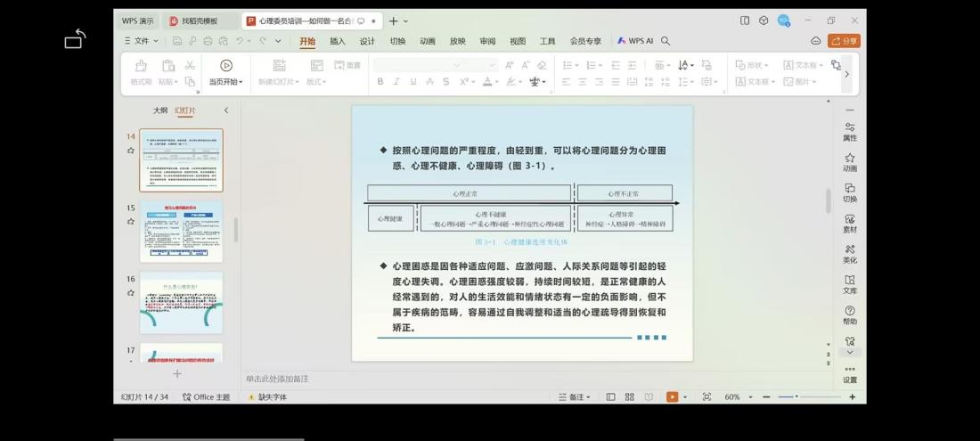Switch to 大纲 outline pane view
980x441 pixels.
(x=160, y=110)
